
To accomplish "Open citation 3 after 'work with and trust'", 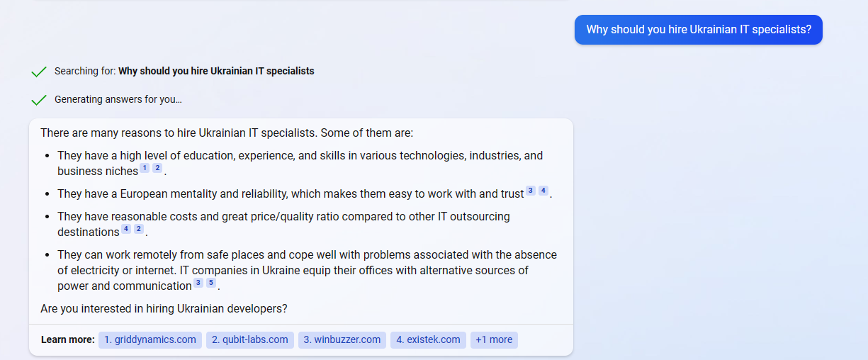I will (x=531, y=191).
